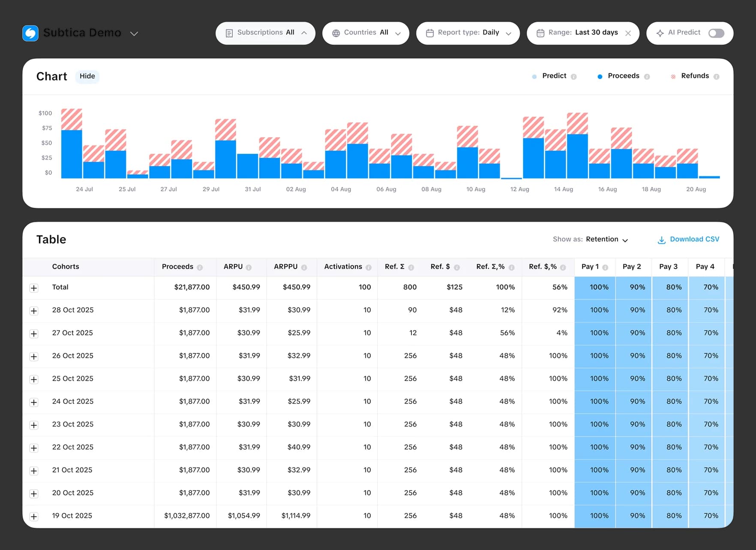Expand the 28 Oct 2025 cohort row
The height and width of the screenshot is (550, 756).
click(34, 311)
